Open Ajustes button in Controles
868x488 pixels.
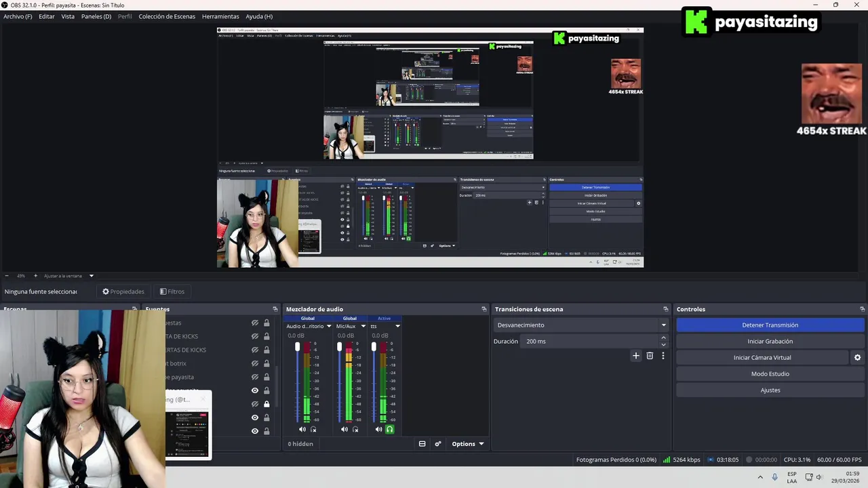click(x=770, y=390)
